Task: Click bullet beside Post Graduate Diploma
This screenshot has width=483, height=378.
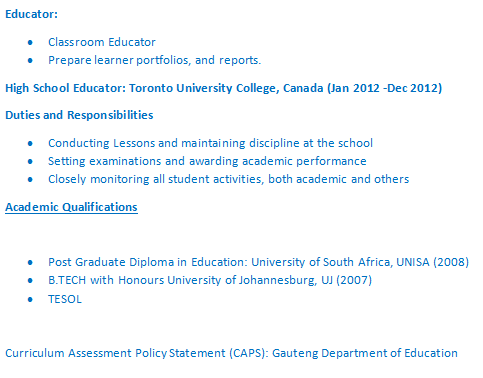Action: (30, 262)
